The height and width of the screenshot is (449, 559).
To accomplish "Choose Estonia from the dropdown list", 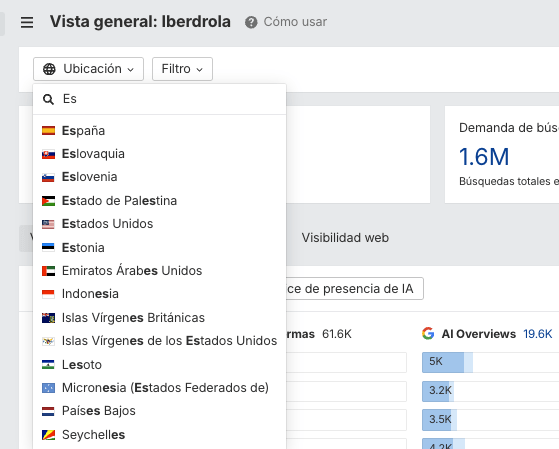I will point(160,248).
